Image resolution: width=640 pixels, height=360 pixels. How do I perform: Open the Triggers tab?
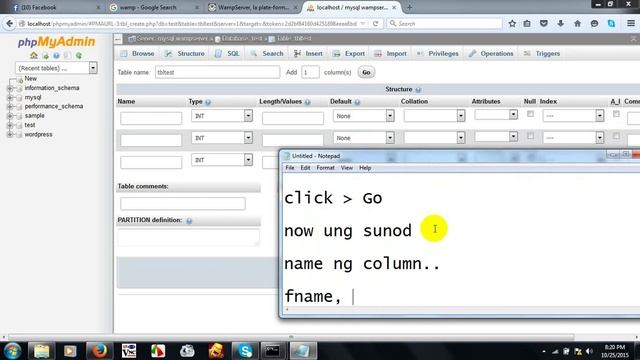542,53
